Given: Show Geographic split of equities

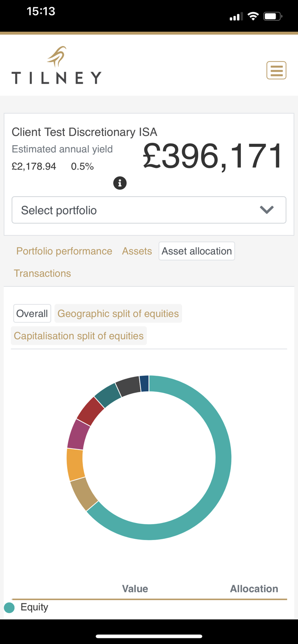Looking at the screenshot, I should tap(118, 314).
